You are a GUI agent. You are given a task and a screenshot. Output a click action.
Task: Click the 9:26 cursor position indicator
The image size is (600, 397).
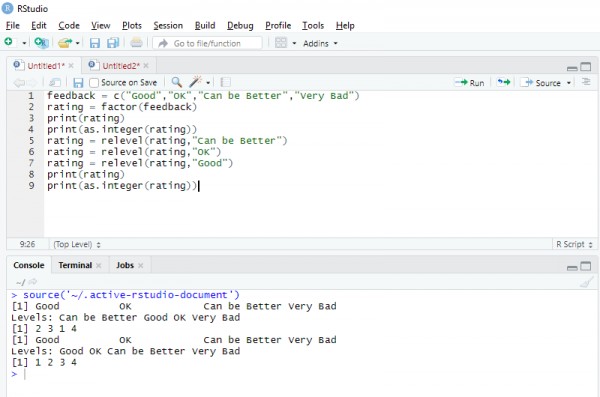[x=27, y=244]
